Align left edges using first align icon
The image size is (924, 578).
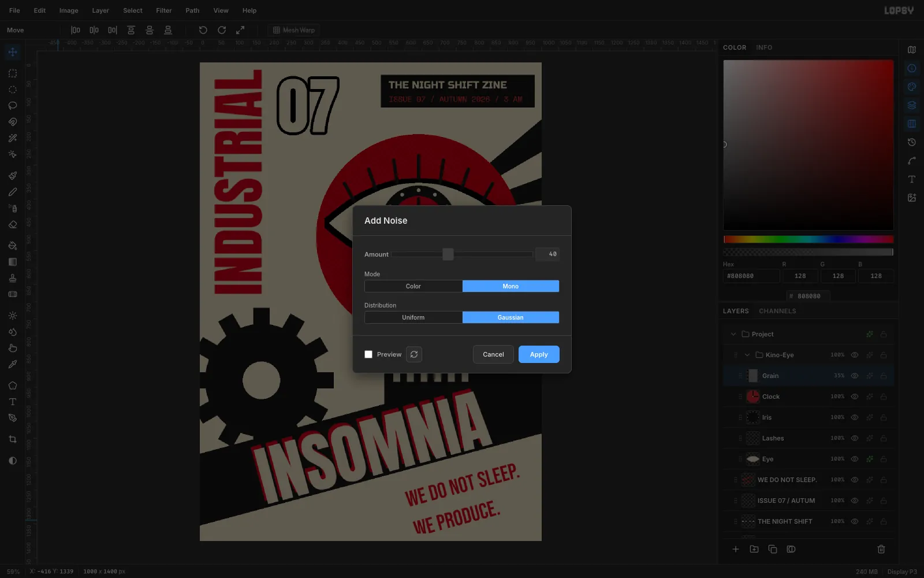pos(76,30)
